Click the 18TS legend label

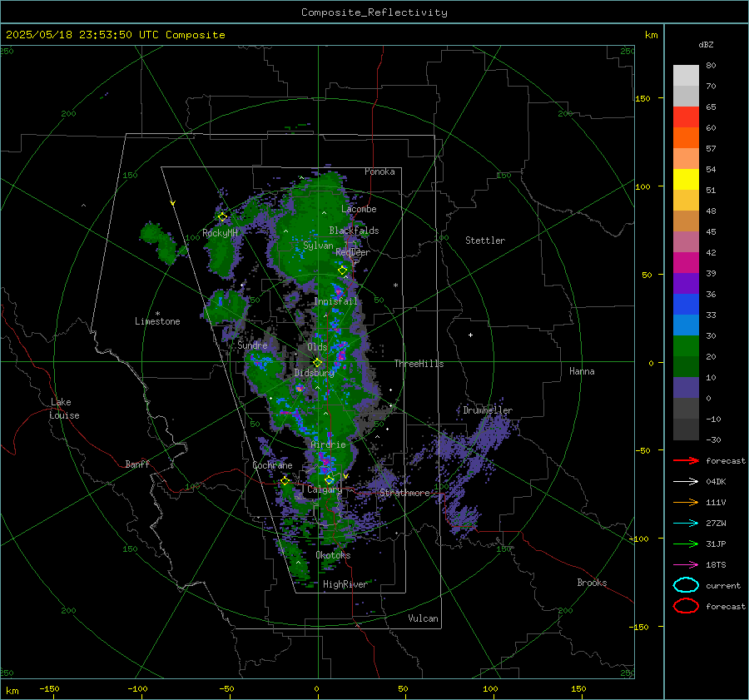[716, 565]
